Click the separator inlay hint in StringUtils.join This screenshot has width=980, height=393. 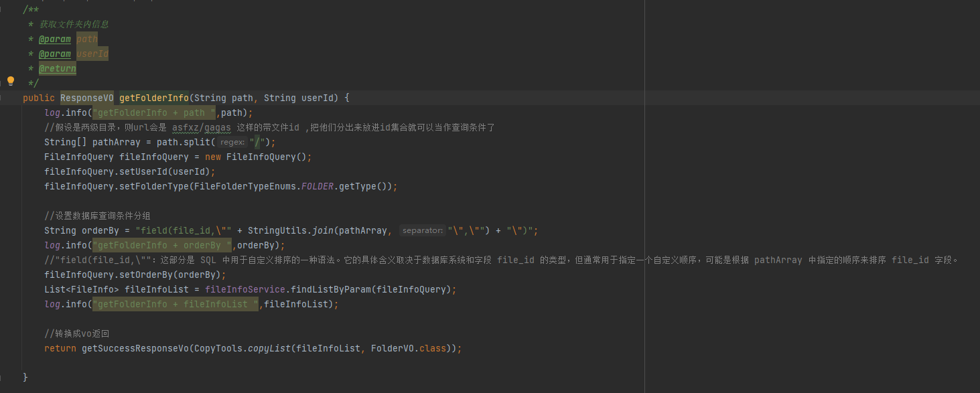pos(422,230)
